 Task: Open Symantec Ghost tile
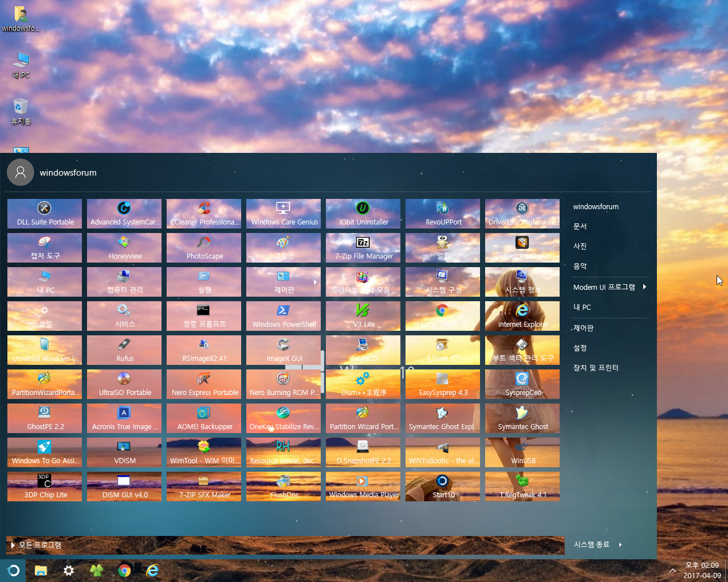coord(522,418)
